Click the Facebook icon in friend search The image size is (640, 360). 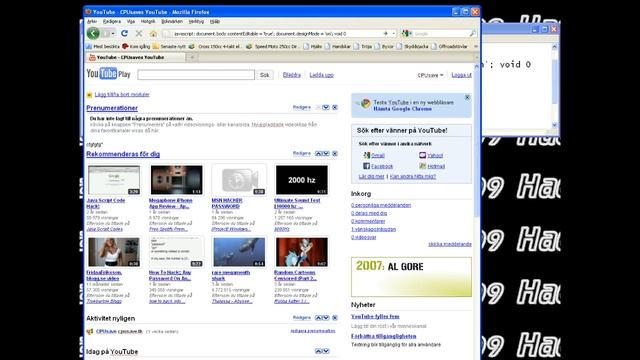pos(367,166)
